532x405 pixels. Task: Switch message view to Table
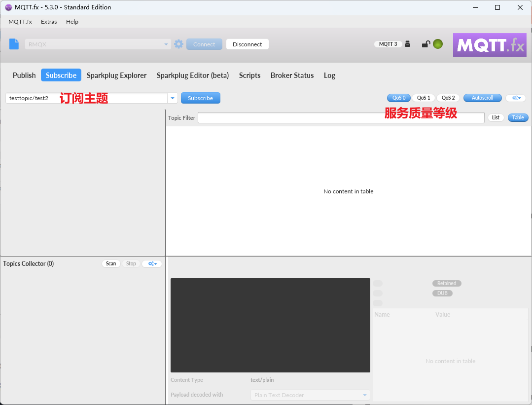click(518, 117)
